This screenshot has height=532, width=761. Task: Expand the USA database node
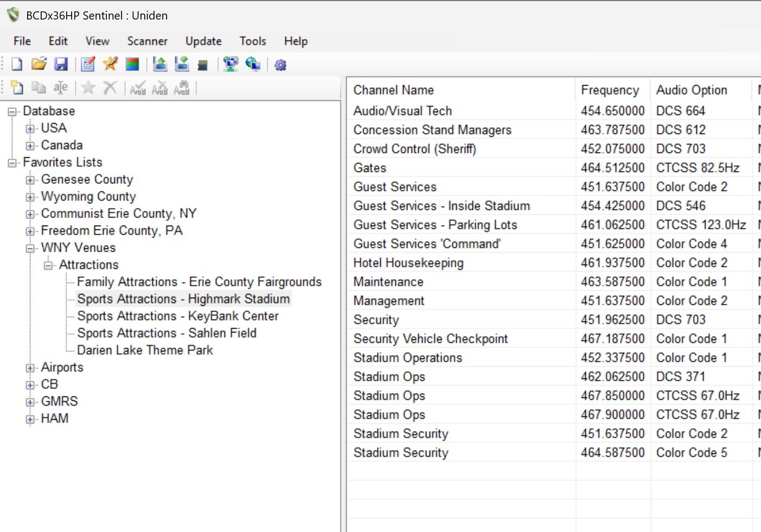click(30, 129)
